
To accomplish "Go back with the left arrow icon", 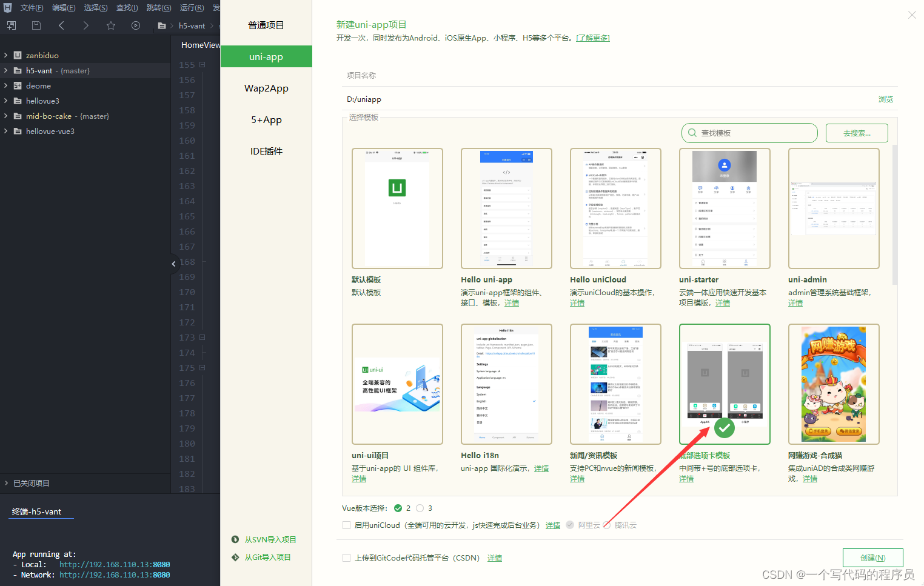I will tap(61, 25).
